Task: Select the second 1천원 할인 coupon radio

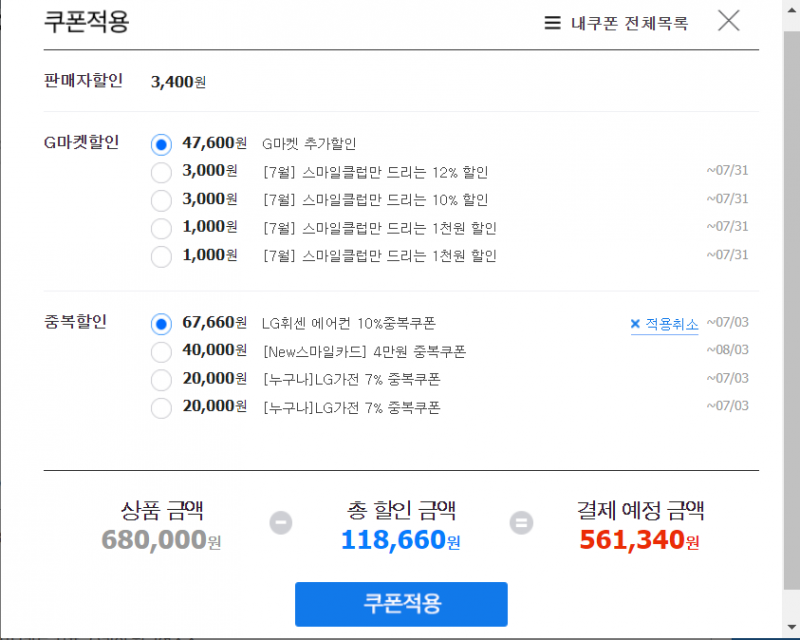Action: 161,256
